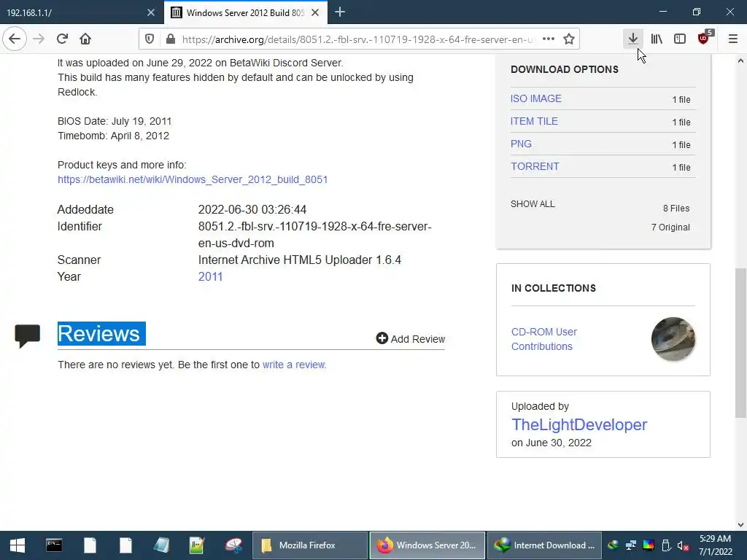The width and height of the screenshot is (747, 560).
Task: Click the colorful display tray icon
Action: pyautogui.click(x=649, y=545)
